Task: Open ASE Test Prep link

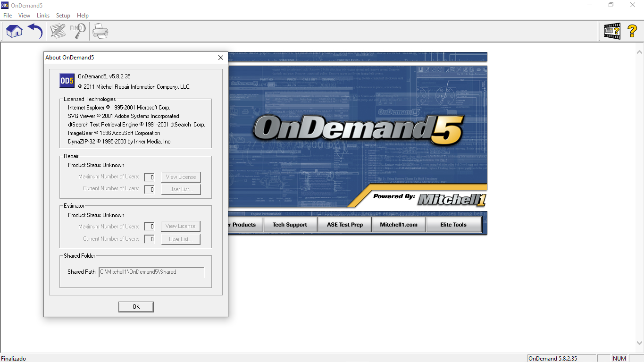Action: point(345,225)
